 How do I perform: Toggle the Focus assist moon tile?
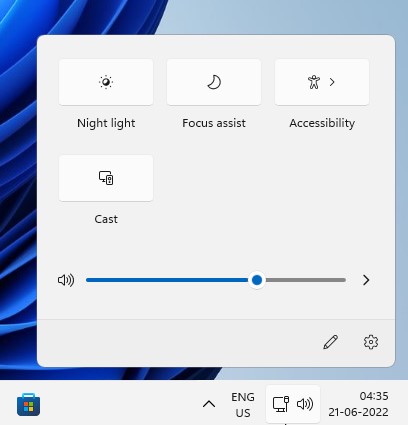pyautogui.click(x=214, y=82)
